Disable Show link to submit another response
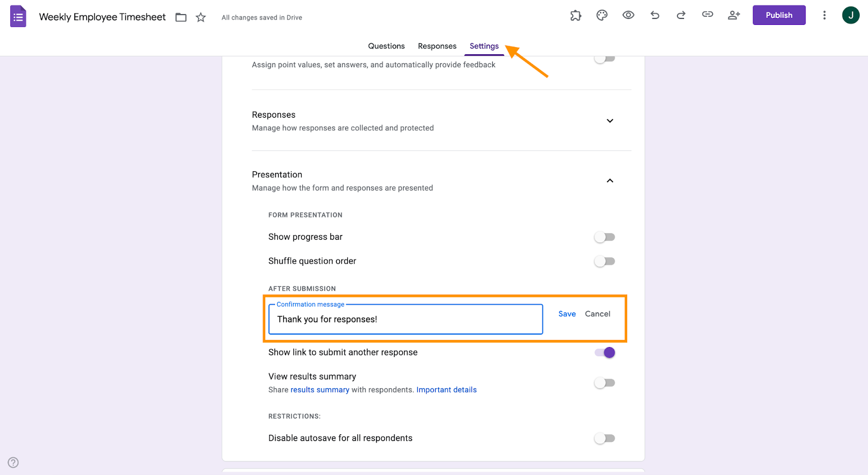 [605, 352]
